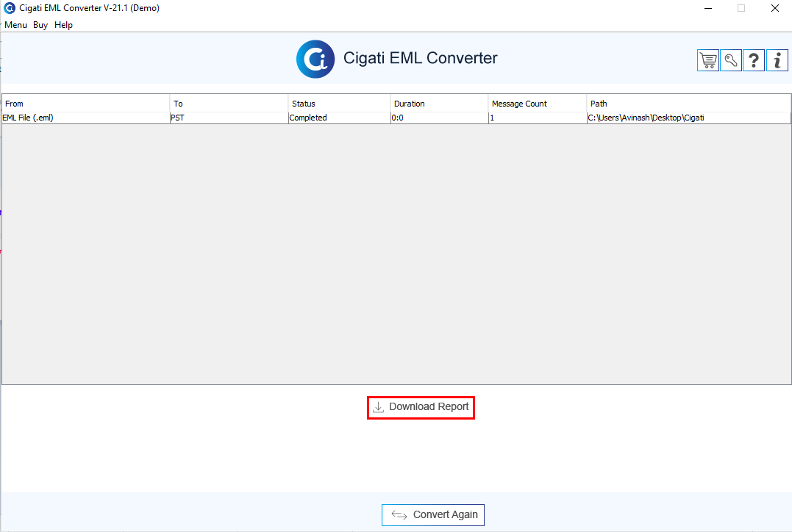Click the Cigati logo in header
792x532 pixels.
coord(315,59)
